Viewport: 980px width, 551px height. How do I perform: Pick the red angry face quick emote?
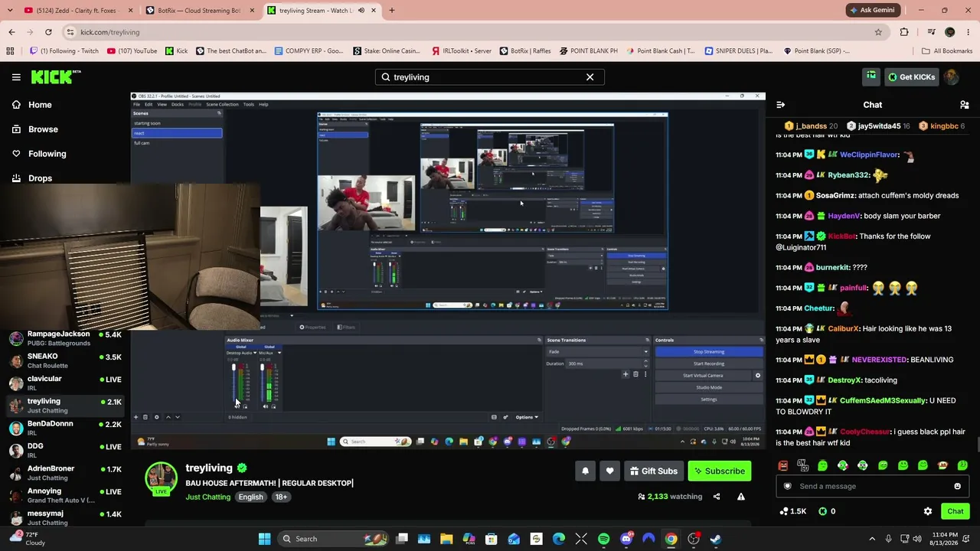point(782,465)
